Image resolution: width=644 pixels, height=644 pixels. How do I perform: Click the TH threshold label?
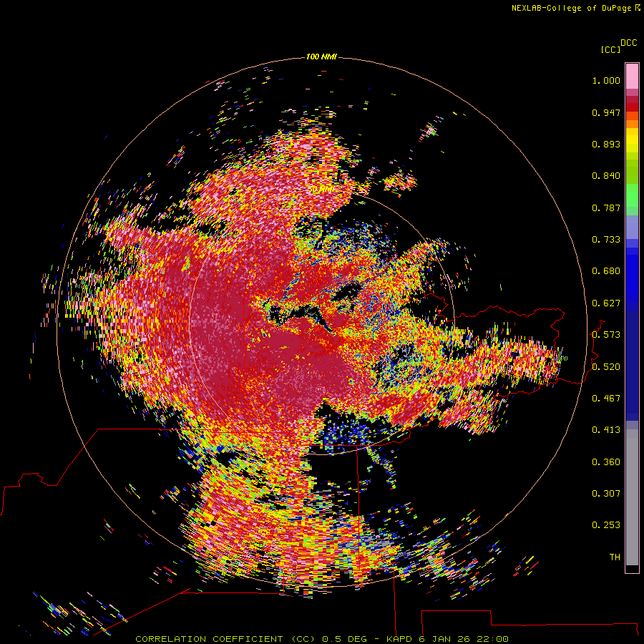[x=615, y=557]
